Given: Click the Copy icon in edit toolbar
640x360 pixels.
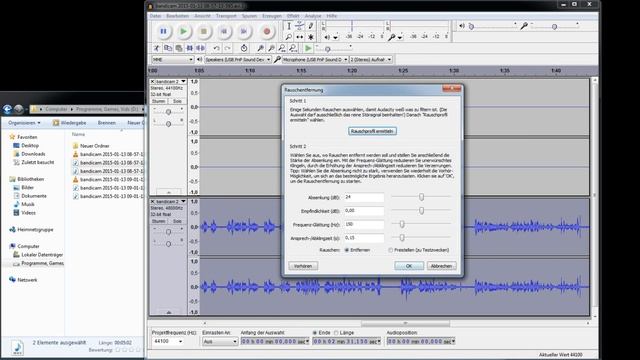Looking at the screenshot, I should coord(168,48).
